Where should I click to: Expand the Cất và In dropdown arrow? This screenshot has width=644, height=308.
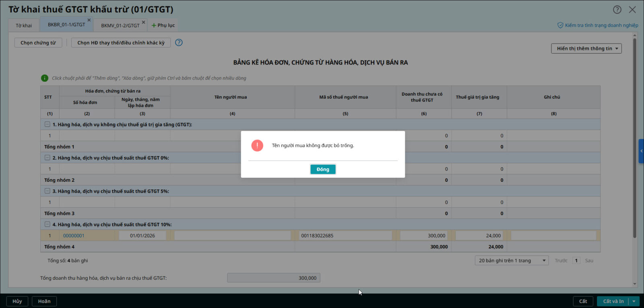click(x=634, y=301)
